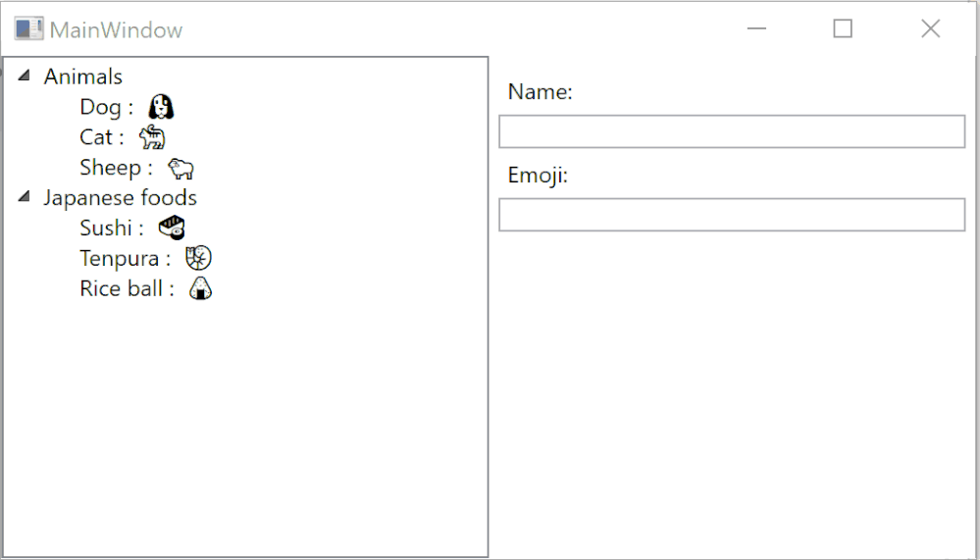Select the Japanese foods category label

(120, 198)
